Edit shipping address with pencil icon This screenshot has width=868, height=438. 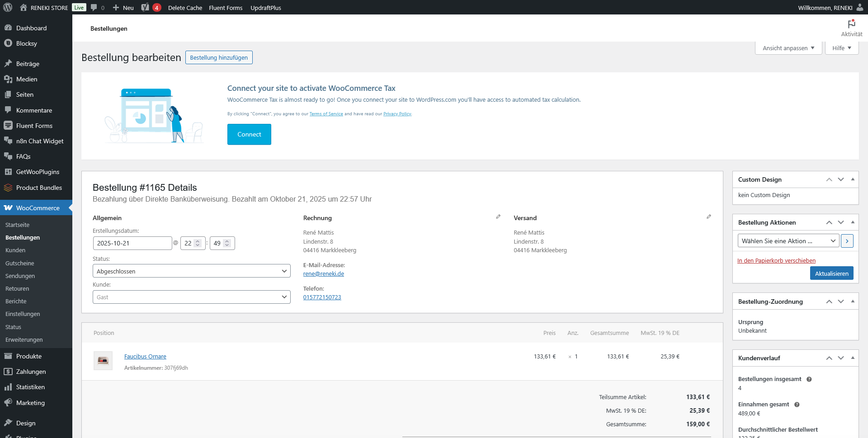[x=709, y=217]
